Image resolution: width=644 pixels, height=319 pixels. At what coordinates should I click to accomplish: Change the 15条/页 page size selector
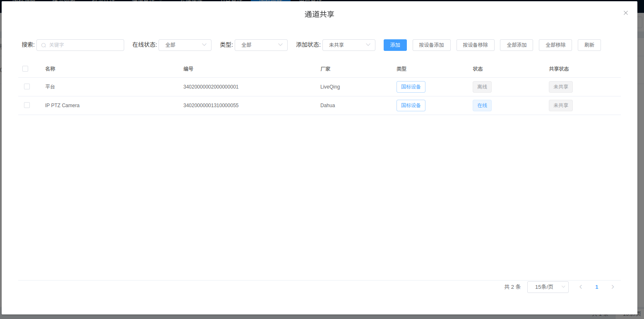548,287
